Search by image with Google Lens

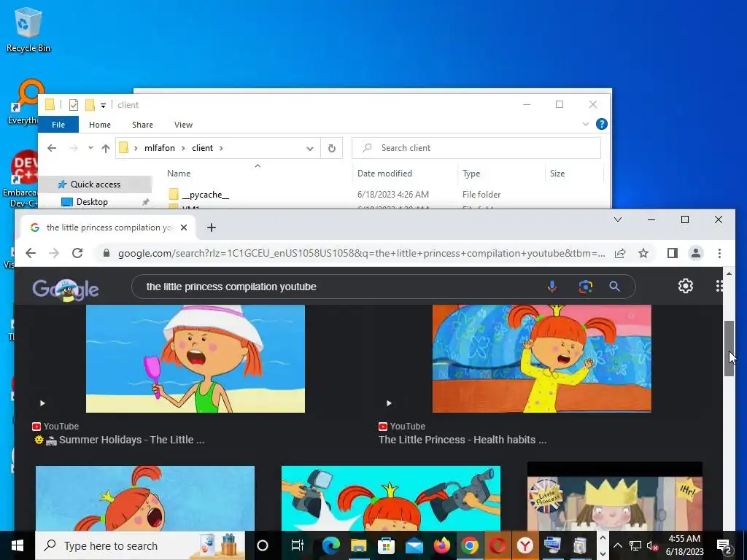point(586,287)
